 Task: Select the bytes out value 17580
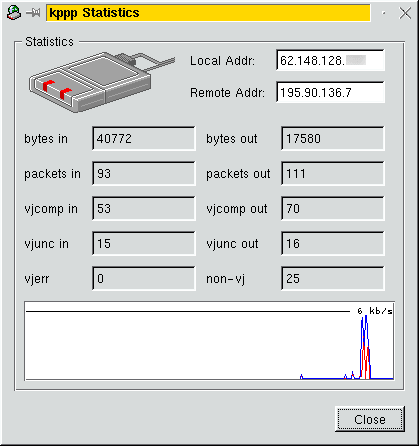click(333, 138)
